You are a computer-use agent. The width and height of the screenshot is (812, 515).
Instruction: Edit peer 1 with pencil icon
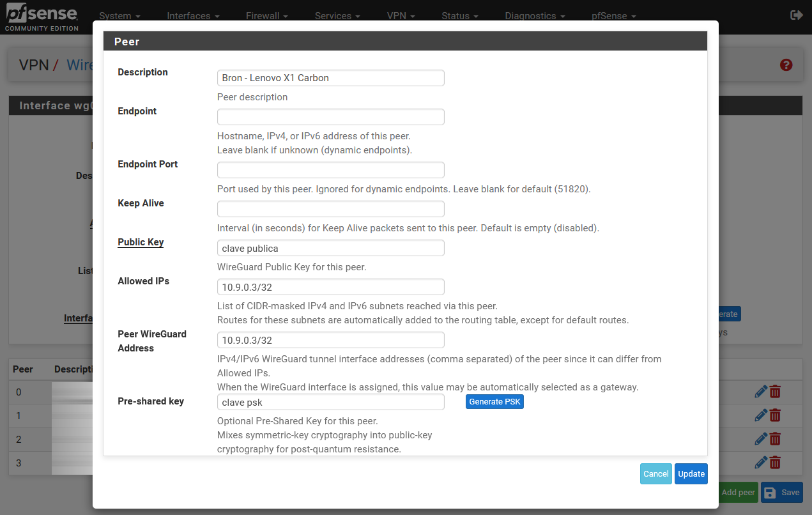pos(760,415)
